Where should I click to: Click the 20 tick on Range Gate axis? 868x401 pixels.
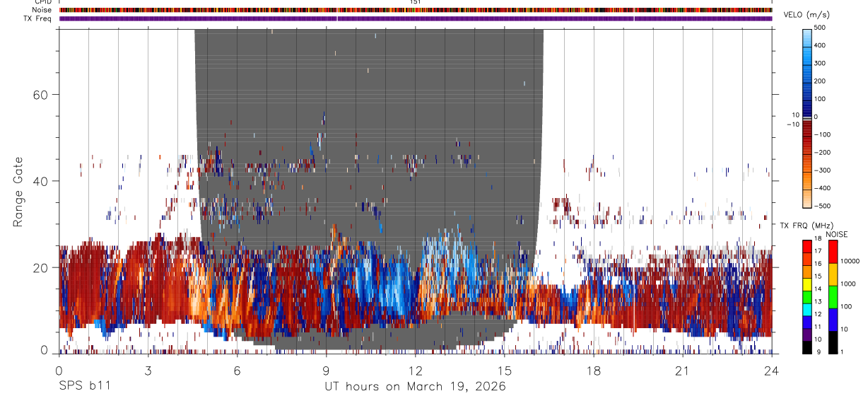40,268
